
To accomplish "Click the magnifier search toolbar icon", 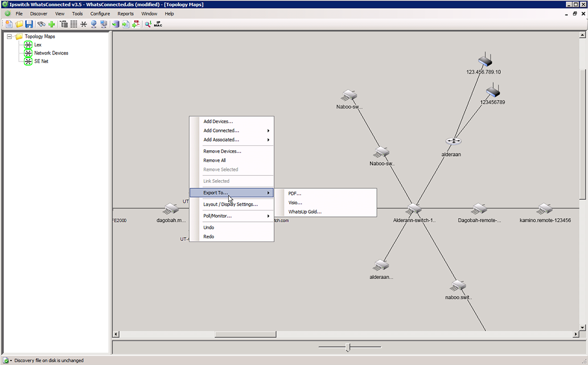I will [148, 25].
